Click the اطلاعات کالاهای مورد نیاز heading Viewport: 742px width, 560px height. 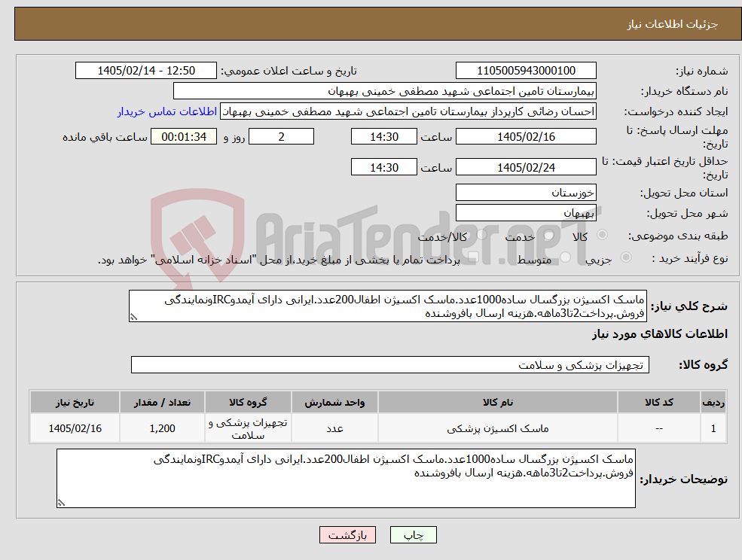coord(660,334)
